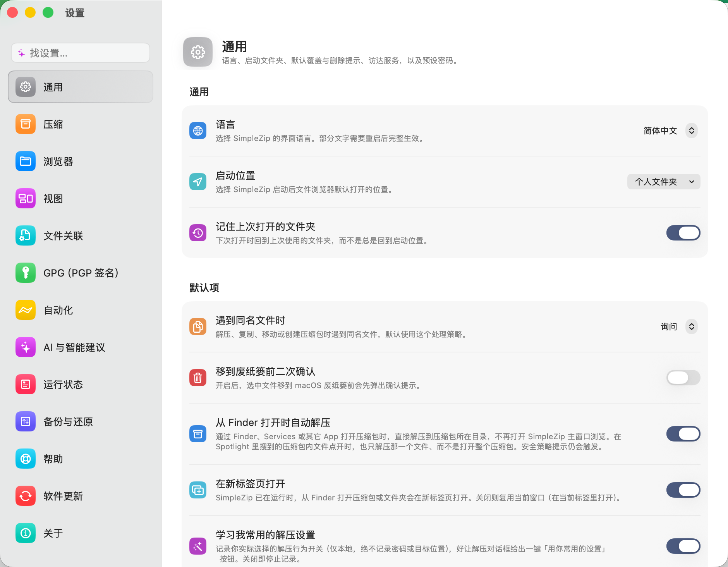
Task: View the 运行状态 page
Action: [81, 384]
